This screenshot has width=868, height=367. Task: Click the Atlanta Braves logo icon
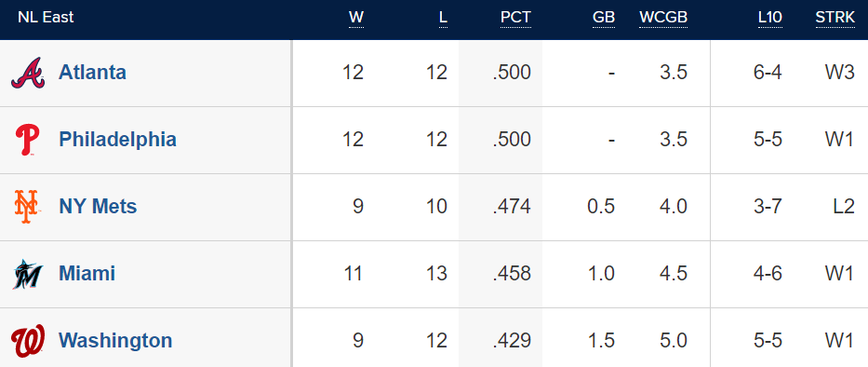point(27,74)
